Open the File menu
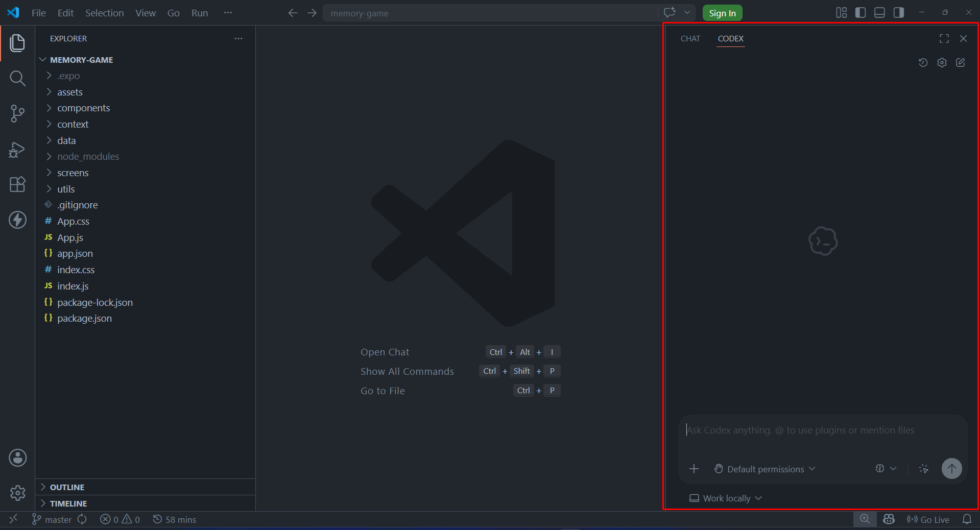Screen dimensions: 980x530 pos(39,13)
